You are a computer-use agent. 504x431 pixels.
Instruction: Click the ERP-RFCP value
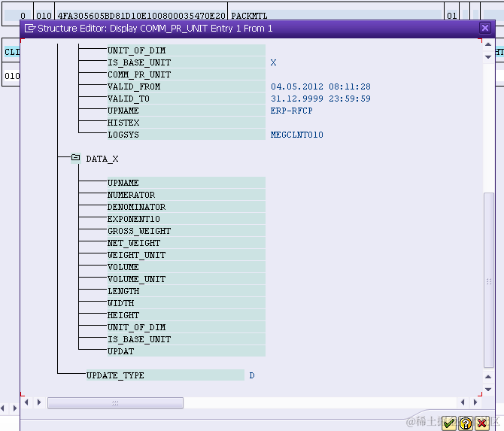pos(292,111)
